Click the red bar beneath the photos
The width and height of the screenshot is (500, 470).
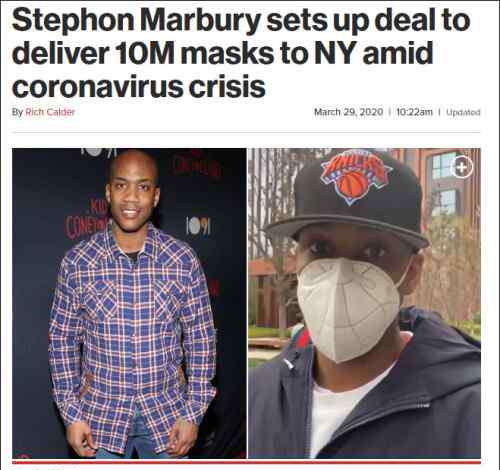pyautogui.click(x=247, y=462)
